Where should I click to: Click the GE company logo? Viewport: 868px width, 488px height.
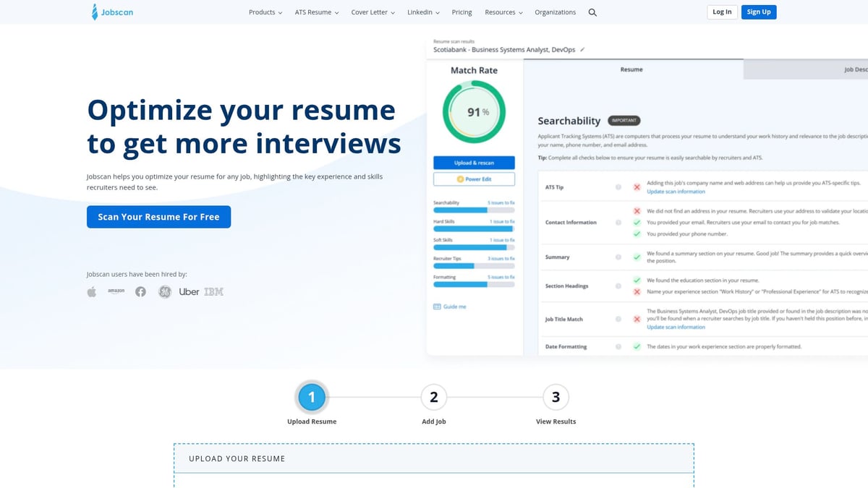(x=165, y=291)
